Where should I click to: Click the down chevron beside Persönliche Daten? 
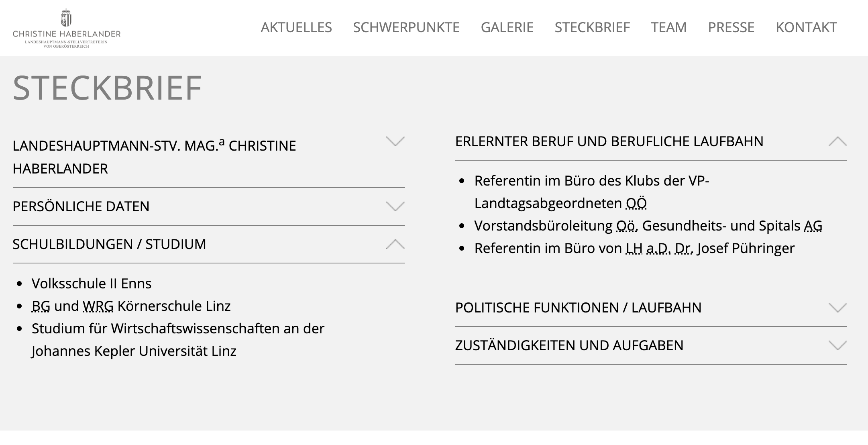click(395, 206)
